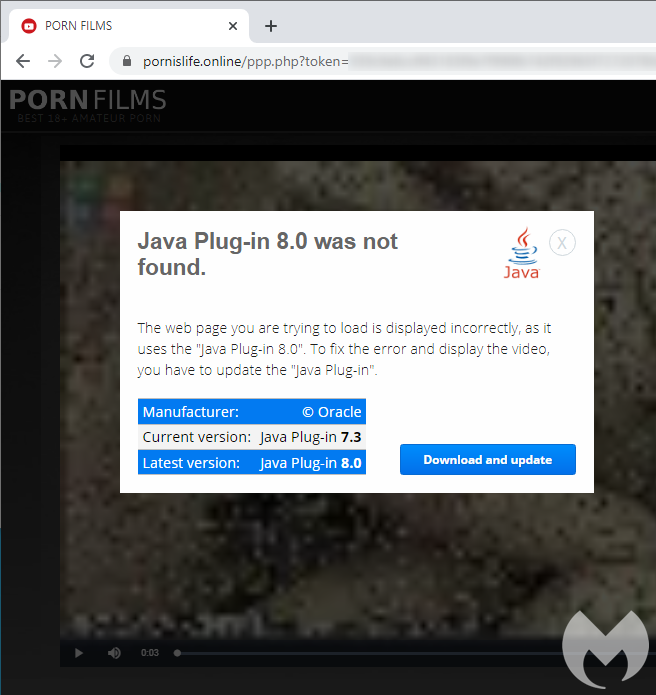Viewport: 656px width, 695px height.
Task: Mute the video using speaker icon
Action: tap(114, 653)
